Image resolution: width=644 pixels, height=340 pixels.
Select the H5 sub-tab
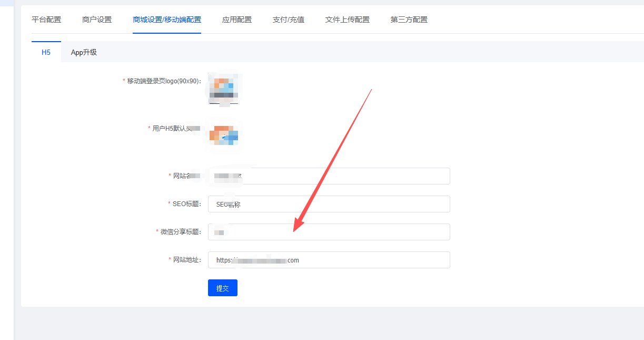(x=46, y=52)
